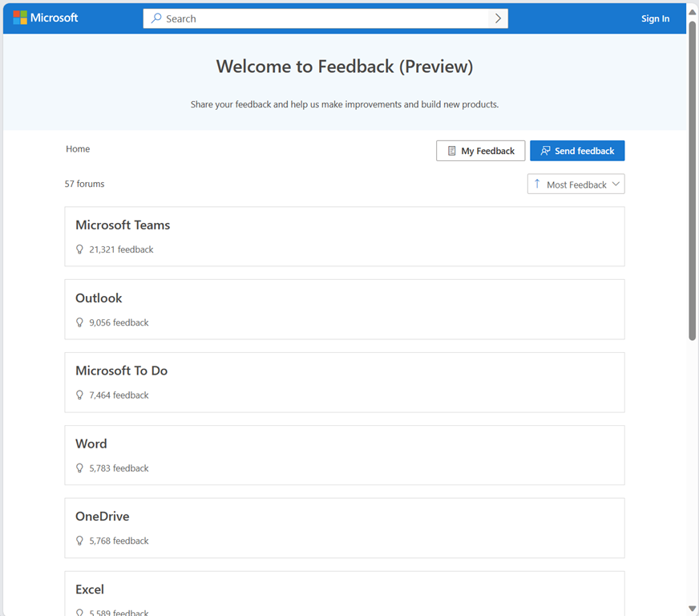
Task: Click the Home breadcrumb link
Action: pyautogui.click(x=78, y=149)
